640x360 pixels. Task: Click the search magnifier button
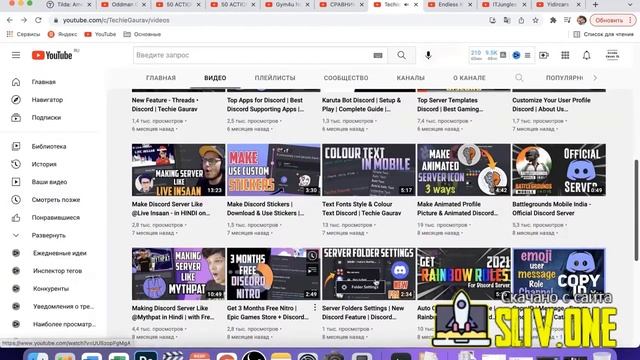(x=402, y=55)
